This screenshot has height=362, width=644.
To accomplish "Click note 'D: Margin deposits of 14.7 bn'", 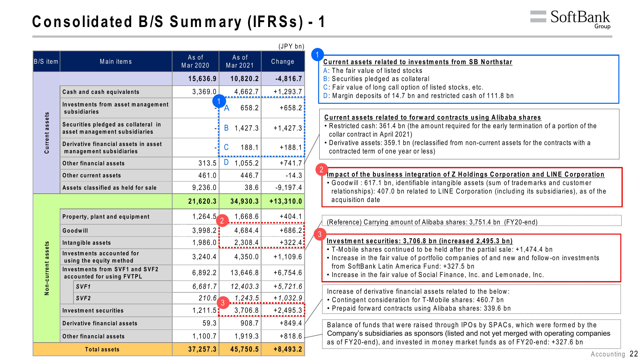I will (418, 96).
